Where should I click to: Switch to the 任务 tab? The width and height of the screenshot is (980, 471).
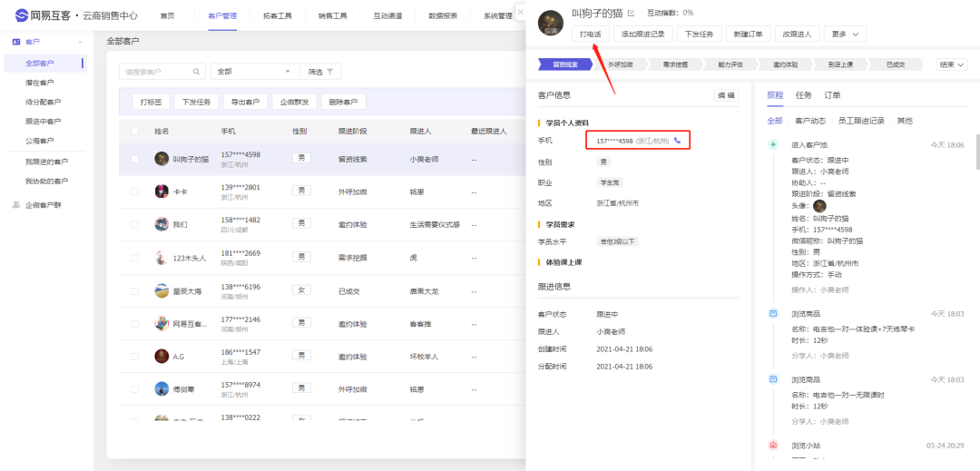click(x=803, y=95)
